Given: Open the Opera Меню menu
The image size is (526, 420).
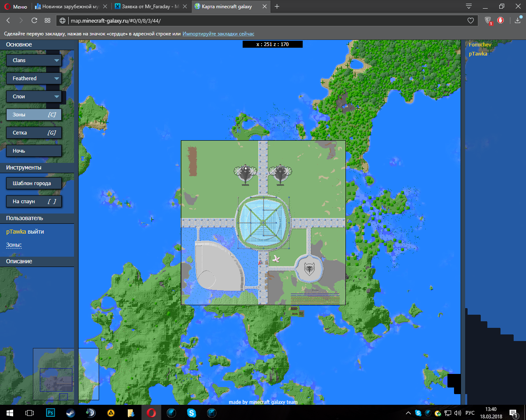Looking at the screenshot, I should [16, 7].
